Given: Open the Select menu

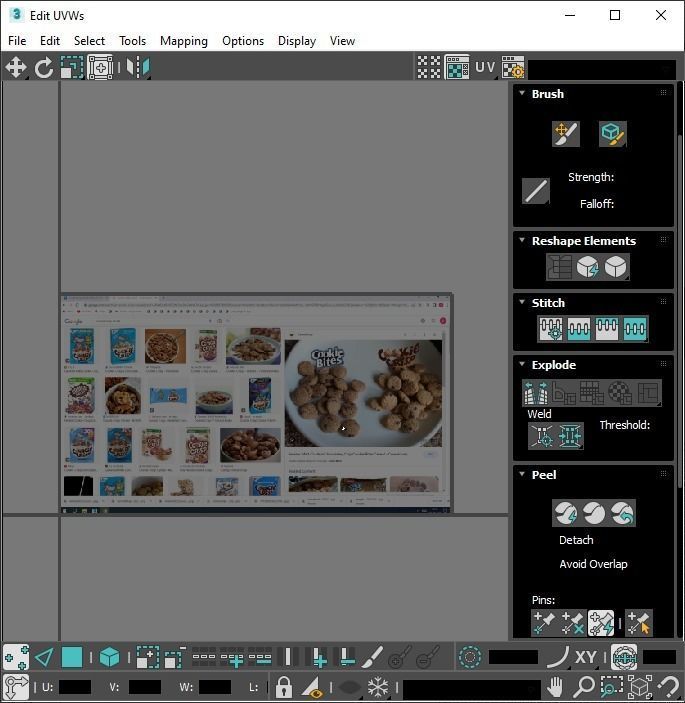Looking at the screenshot, I should pyautogui.click(x=89, y=41).
